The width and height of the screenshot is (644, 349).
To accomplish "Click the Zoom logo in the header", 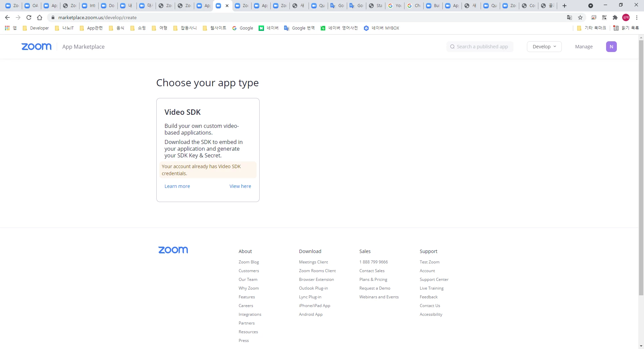I will point(37,47).
